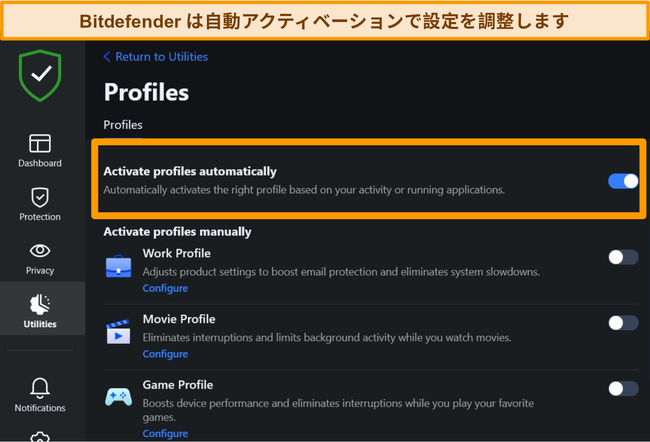This screenshot has height=442, width=650.
Task: Click the Game Profile title text
Action: click(x=178, y=385)
